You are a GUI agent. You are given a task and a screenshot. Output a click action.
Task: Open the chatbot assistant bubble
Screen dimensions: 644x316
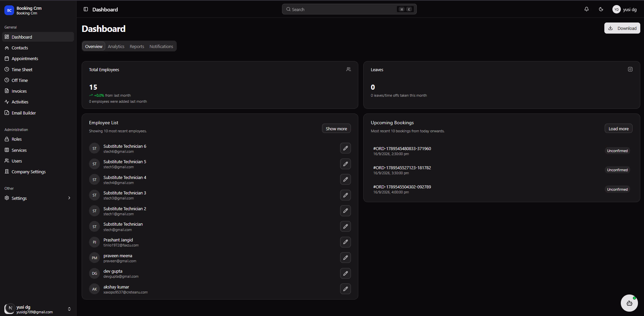629,303
